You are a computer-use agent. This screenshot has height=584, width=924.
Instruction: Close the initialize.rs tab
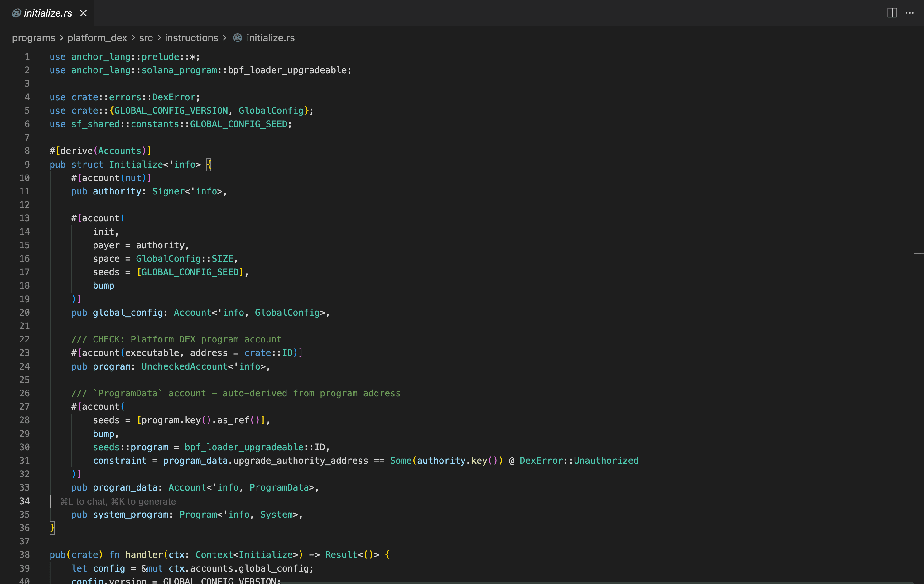point(83,13)
